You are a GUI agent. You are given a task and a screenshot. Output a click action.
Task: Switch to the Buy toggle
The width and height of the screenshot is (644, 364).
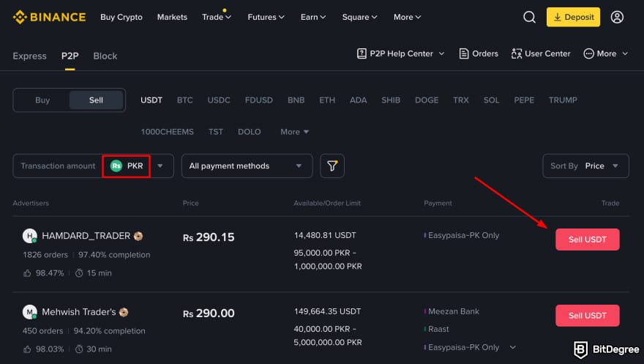pyautogui.click(x=42, y=100)
